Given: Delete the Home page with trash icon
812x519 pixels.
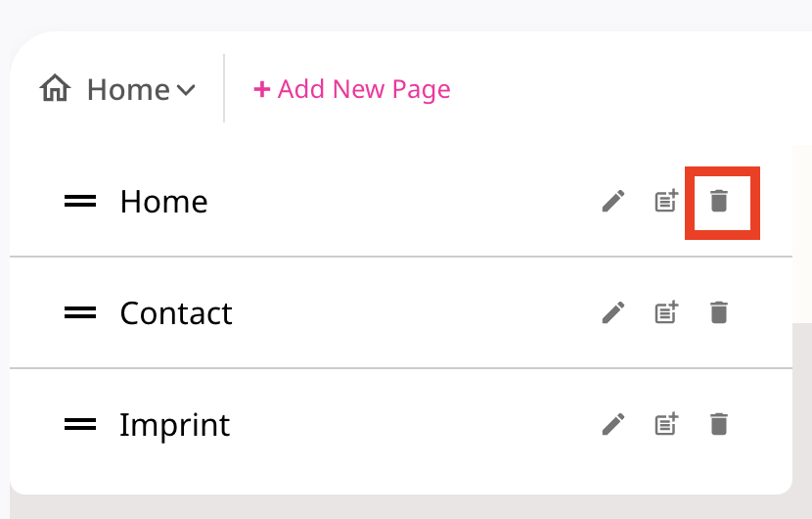Looking at the screenshot, I should pos(719,201).
